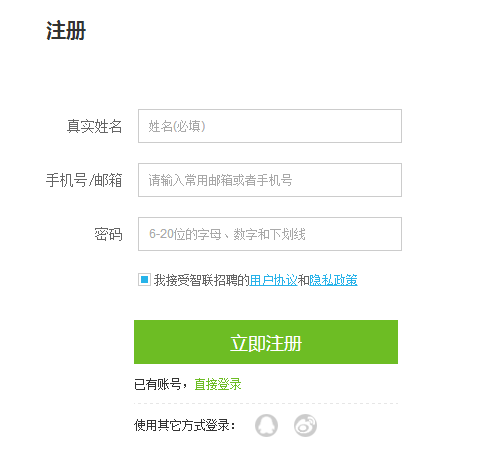Click the 注册 page heading
Viewport: 479px width, 453px height.
(x=66, y=31)
